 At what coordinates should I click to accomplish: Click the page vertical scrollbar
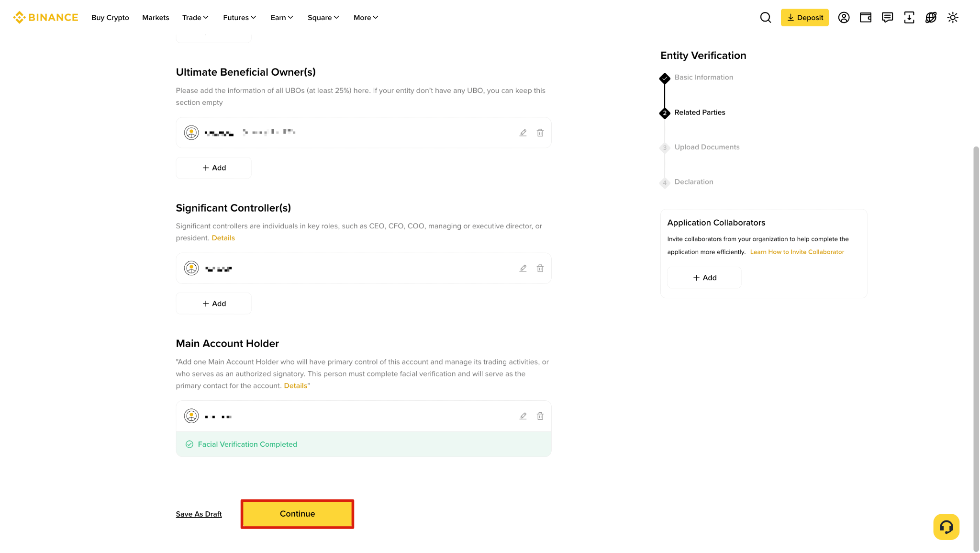click(x=976, y=350)
